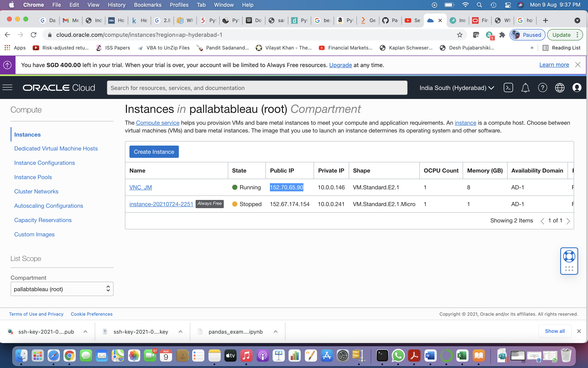
Task: Open the VNC_JM instance link
Action: [140, 187]
